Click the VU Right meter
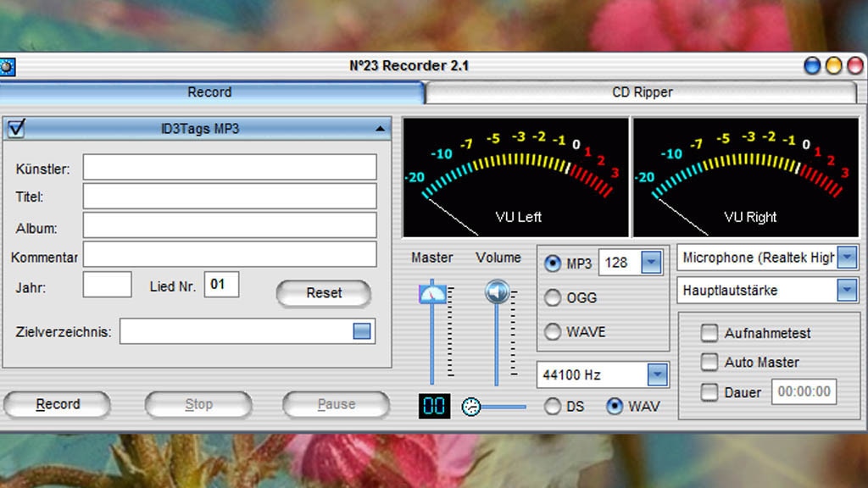This screenshot has width=868, height=488. click(746, 177)
